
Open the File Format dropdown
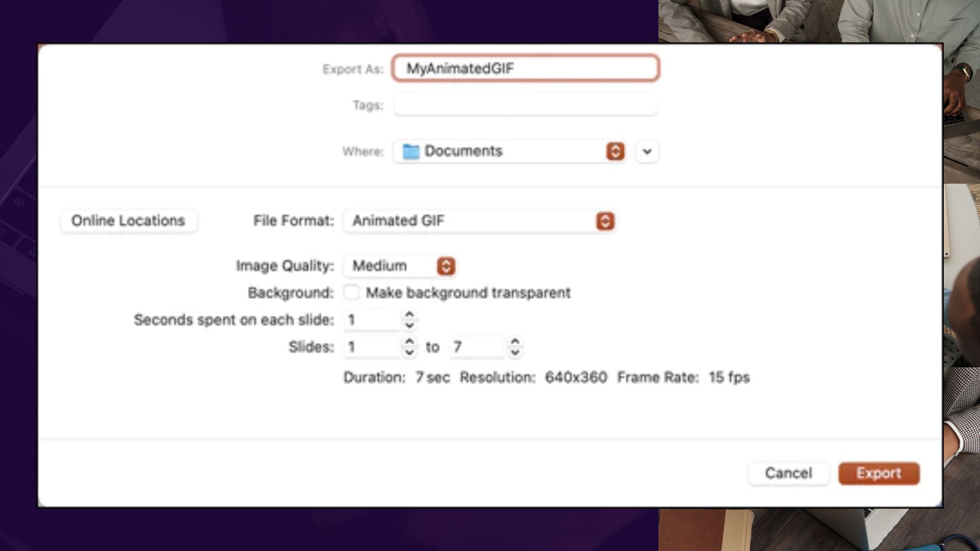pos(480,221)
